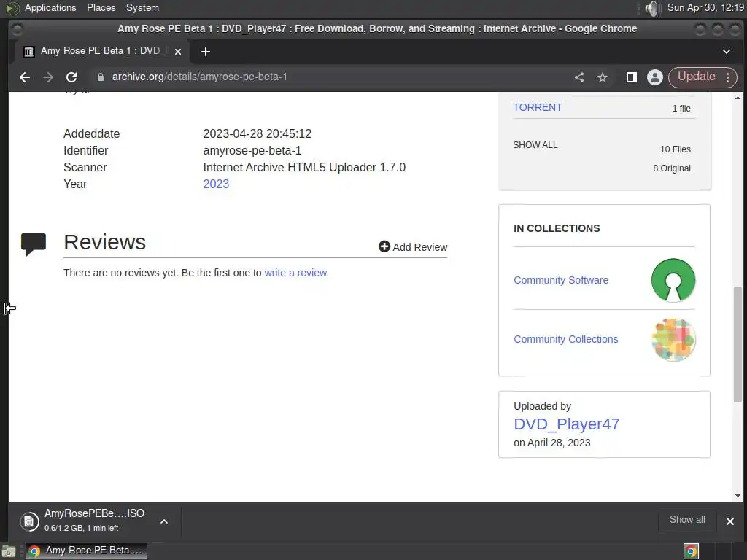Open the side panel icon in the toolbar
747x560 pixels.
tap(632, 77)
